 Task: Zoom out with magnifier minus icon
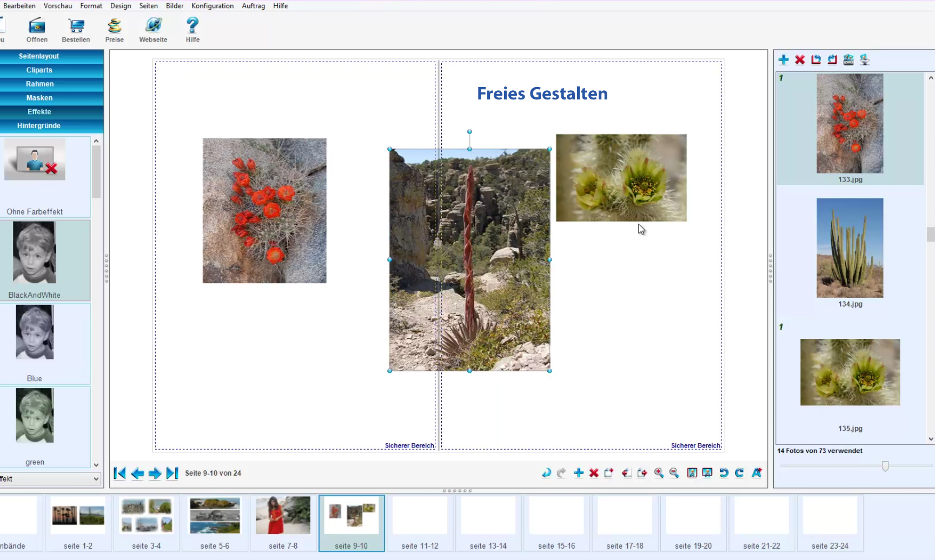tap(674, 473)
